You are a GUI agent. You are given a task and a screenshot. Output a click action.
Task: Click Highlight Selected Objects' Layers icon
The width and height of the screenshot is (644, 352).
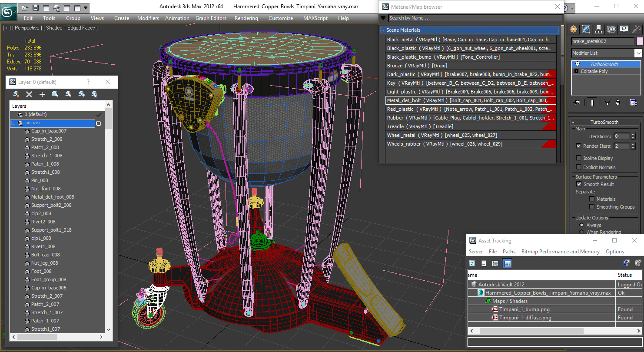pyautogui.click(x=68, y=94)
